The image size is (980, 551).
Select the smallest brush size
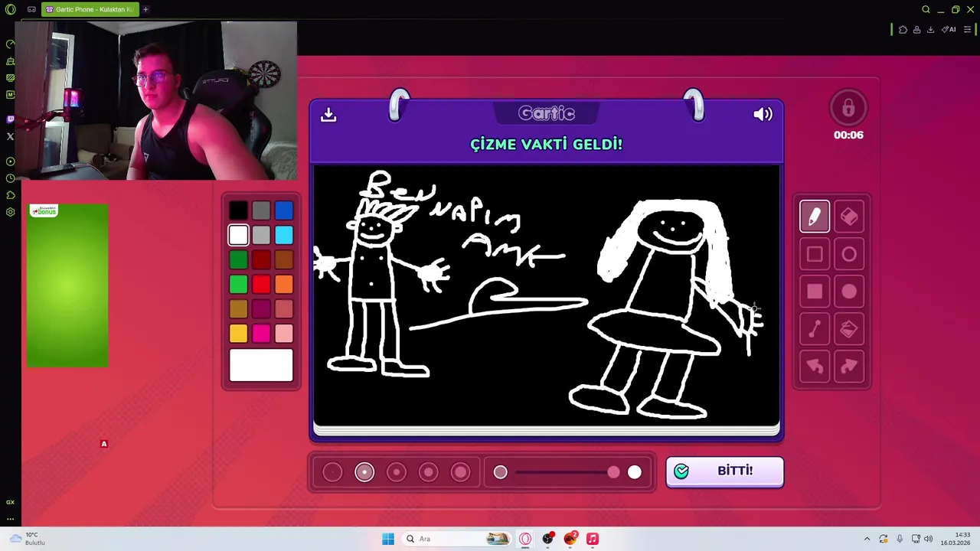click(x=332, y=472)
